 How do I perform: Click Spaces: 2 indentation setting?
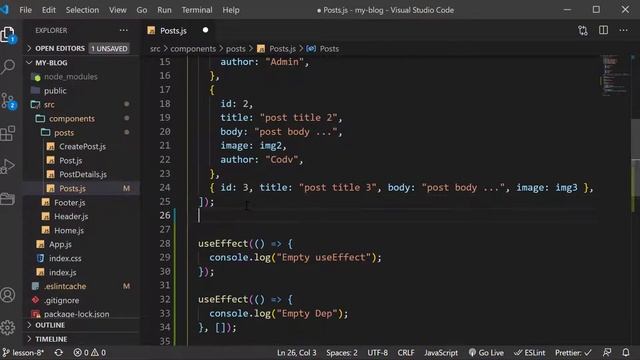coord(342,353)
